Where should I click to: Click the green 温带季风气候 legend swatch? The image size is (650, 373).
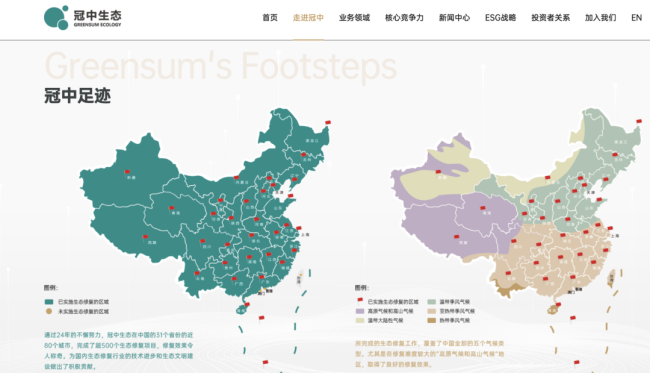[x=432, y=302]
